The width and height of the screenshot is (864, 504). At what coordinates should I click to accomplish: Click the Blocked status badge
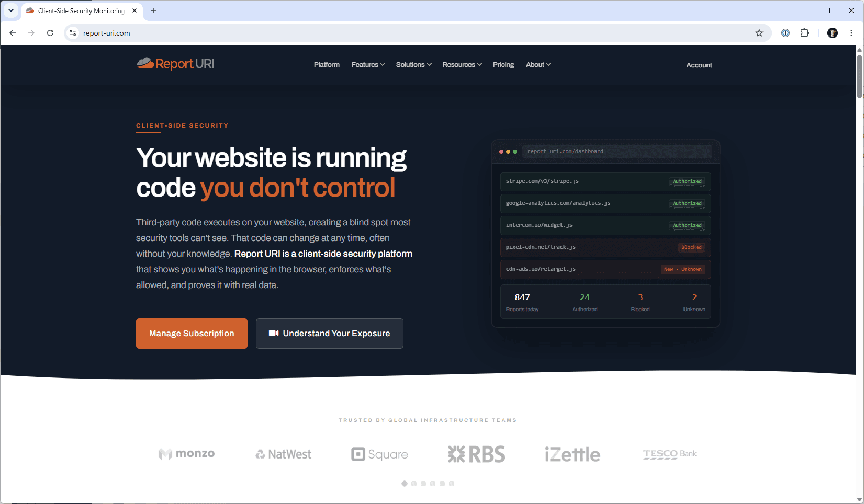point(691,247)
